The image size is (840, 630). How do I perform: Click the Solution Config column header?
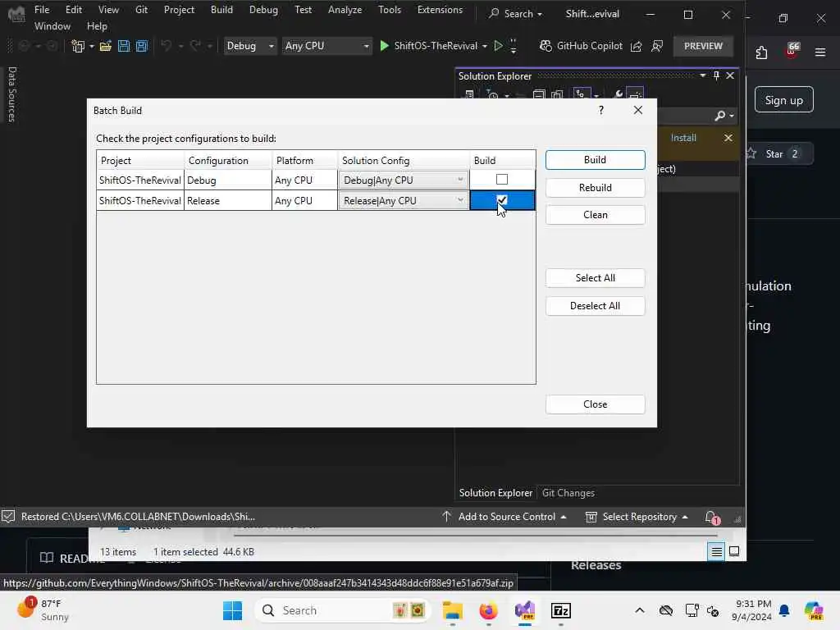[x=404, y=161]
